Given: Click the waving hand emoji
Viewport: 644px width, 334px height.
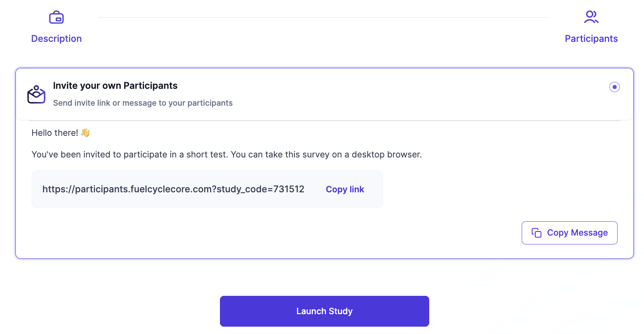Looking at the screenshot, I should click(x=86, y=132).
